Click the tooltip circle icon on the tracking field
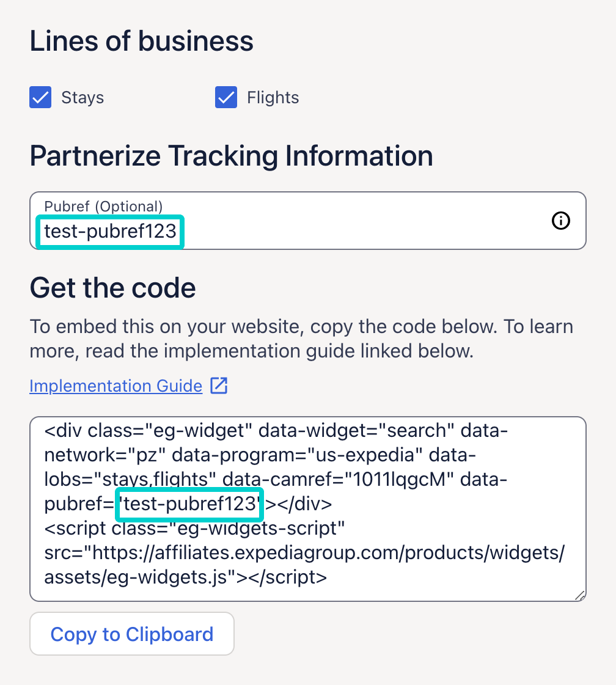616x685 pixels. tap(560, 221)
